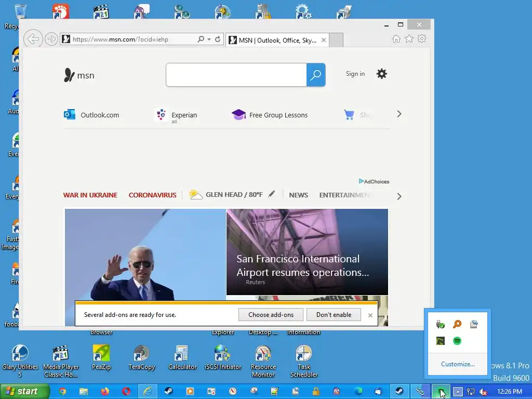This screenshot has height=399, width=532.
Task: Open the address bar search dropdown arrow
Action: 209,39
